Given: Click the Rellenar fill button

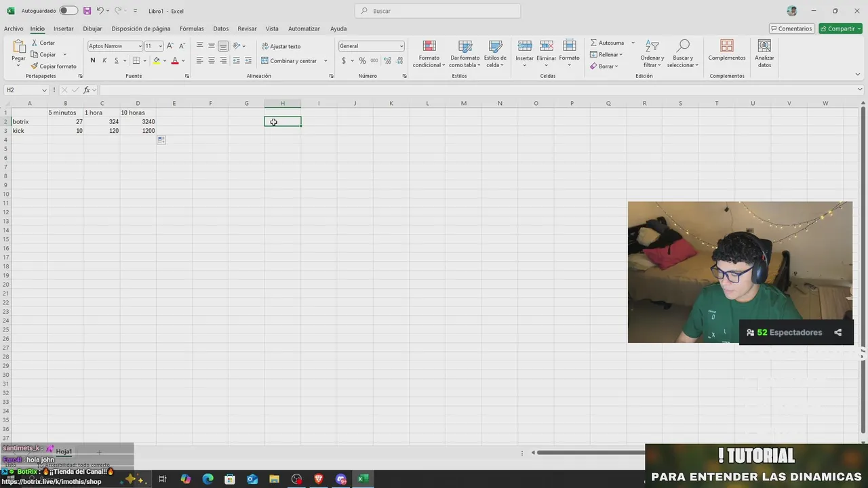Looking at the screenshot, I should coord(606,54).
